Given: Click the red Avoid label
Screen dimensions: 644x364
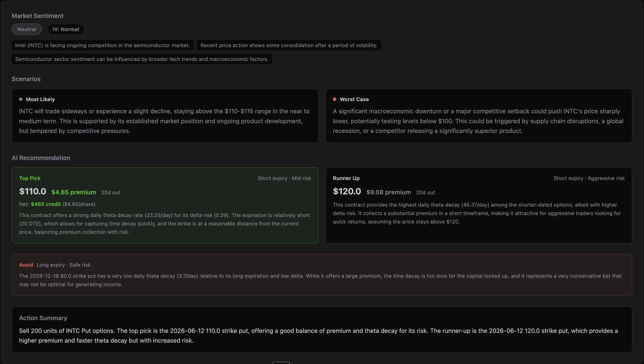Looking at the screenshot, I should pyautogui.click(x=26, y=265).
